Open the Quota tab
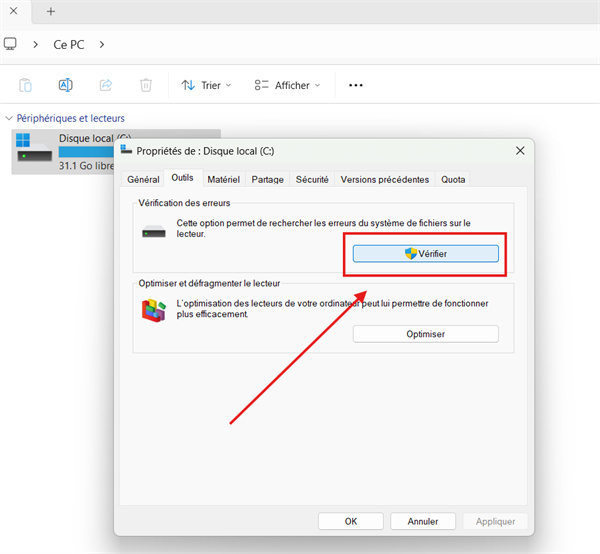This screenshot has width=600, height=554. tap(453, 179)
